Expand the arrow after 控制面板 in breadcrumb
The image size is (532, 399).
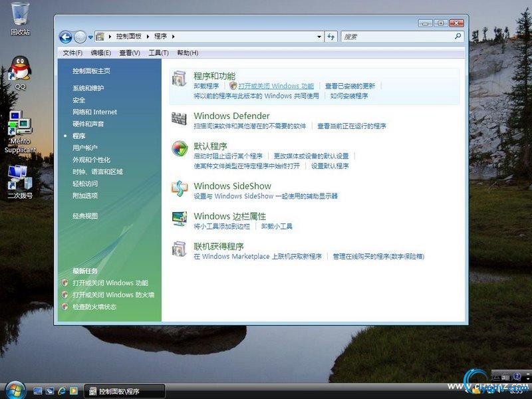(x=148, y=37)
